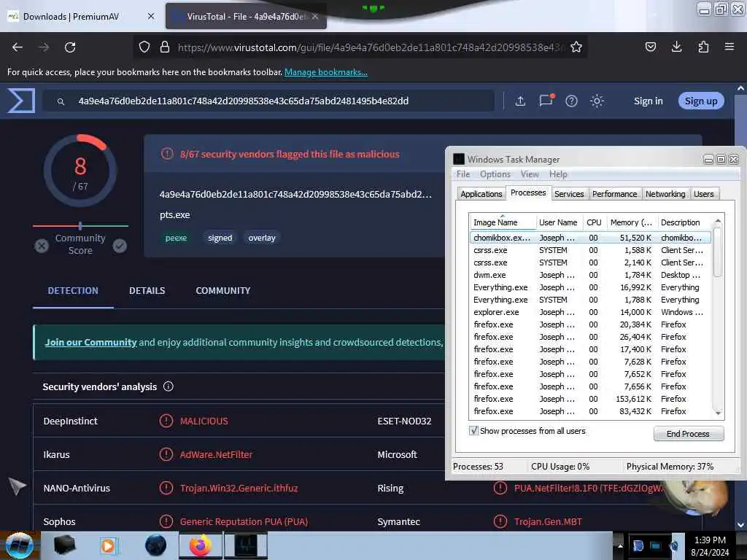
Task: Sort processes by Memory column header
Action: click(x=631, y=222)
